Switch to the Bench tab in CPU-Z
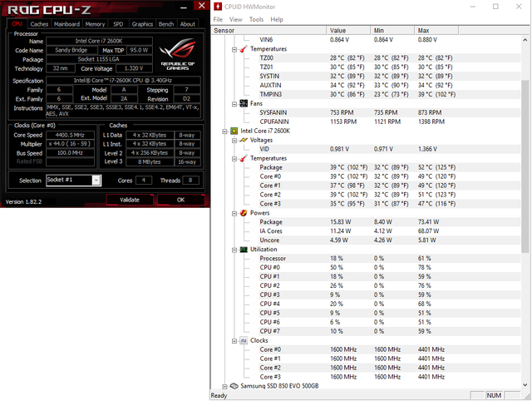The image size is (532, 401). [166, 24]
